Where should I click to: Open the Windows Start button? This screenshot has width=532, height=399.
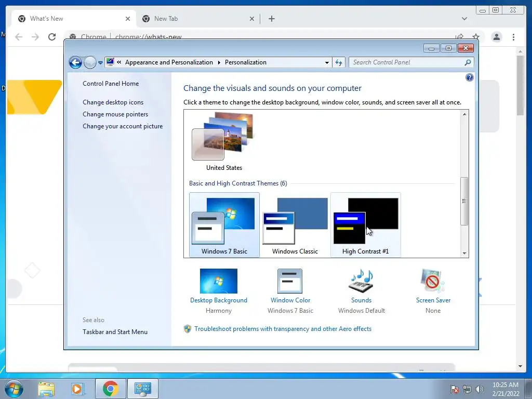click(x=14, y=389)
